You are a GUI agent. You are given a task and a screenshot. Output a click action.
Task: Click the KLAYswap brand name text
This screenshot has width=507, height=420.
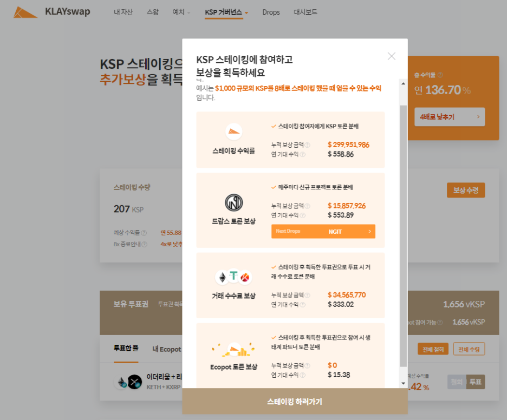[x=68, y=11]
